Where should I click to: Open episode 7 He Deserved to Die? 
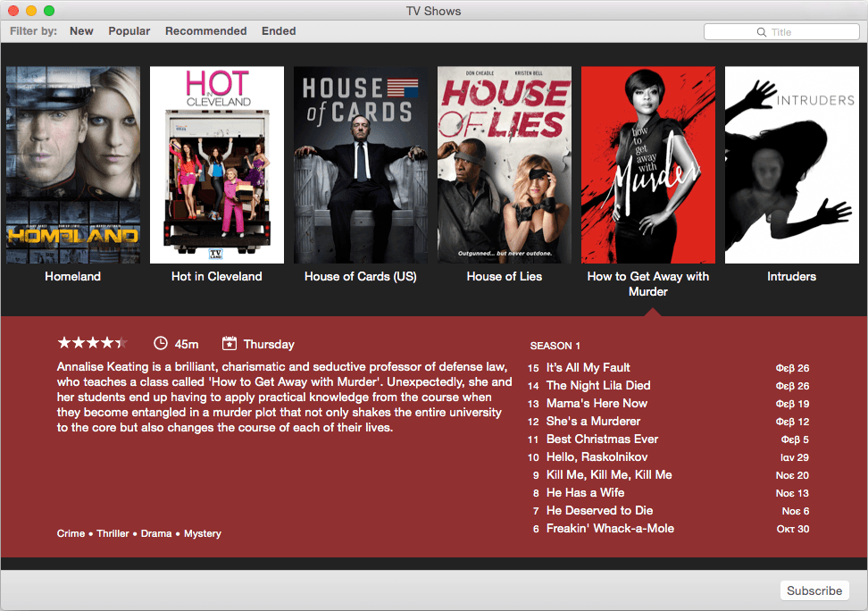pos(668,511)
